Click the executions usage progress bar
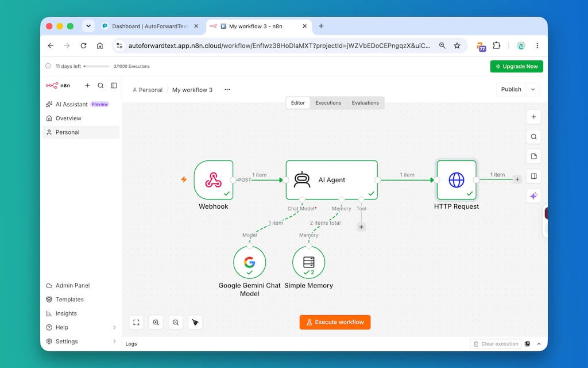The image size is (588, 368). coord(96,66)
